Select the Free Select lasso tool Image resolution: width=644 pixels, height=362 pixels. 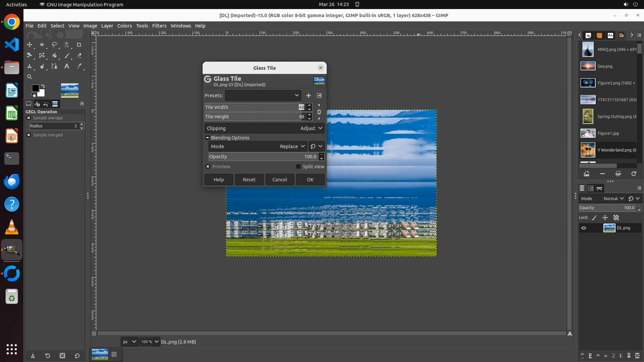[54, 45]
